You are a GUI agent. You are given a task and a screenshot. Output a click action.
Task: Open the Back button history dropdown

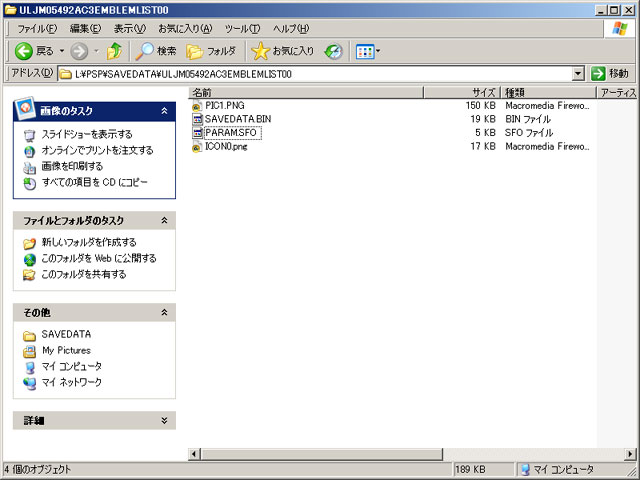point(61,50)
